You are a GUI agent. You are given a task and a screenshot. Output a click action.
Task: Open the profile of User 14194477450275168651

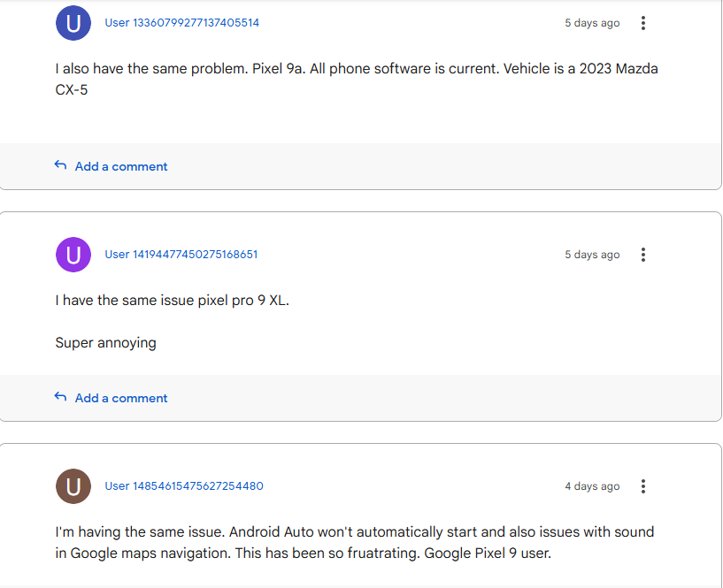click(181, 255)
